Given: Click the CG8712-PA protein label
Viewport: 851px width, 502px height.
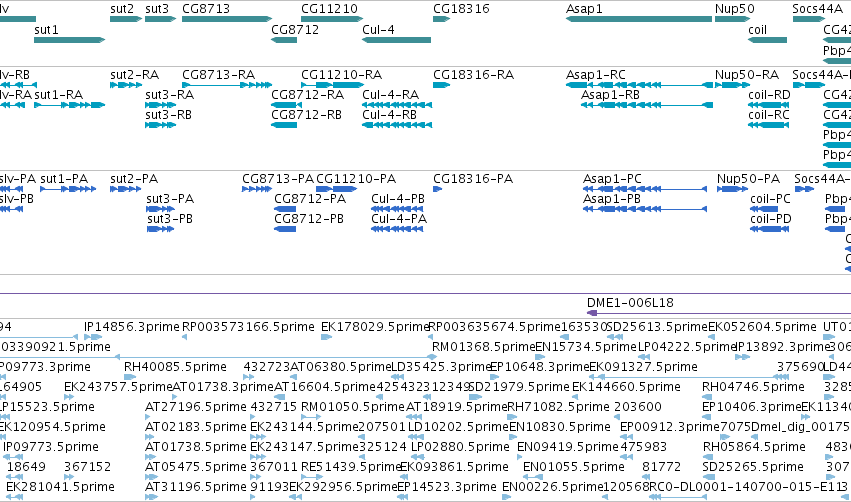Looking at the screenshot, I should click(310, 199).
